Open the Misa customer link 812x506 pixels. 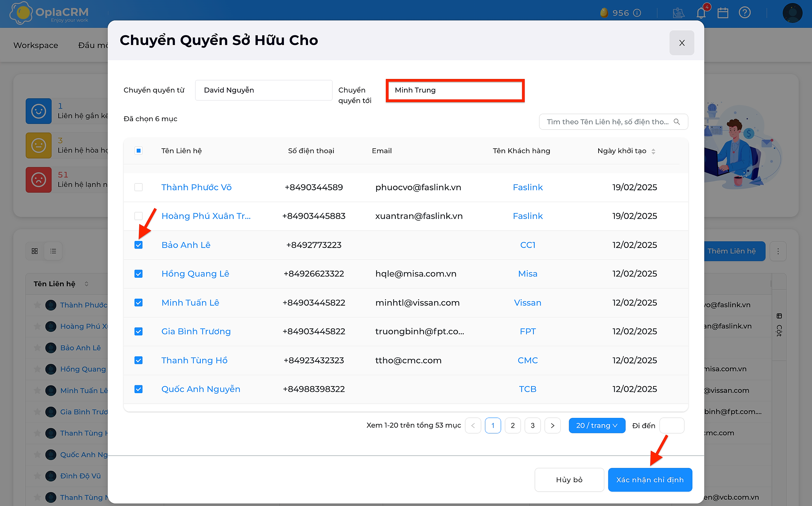coord(527,274)
